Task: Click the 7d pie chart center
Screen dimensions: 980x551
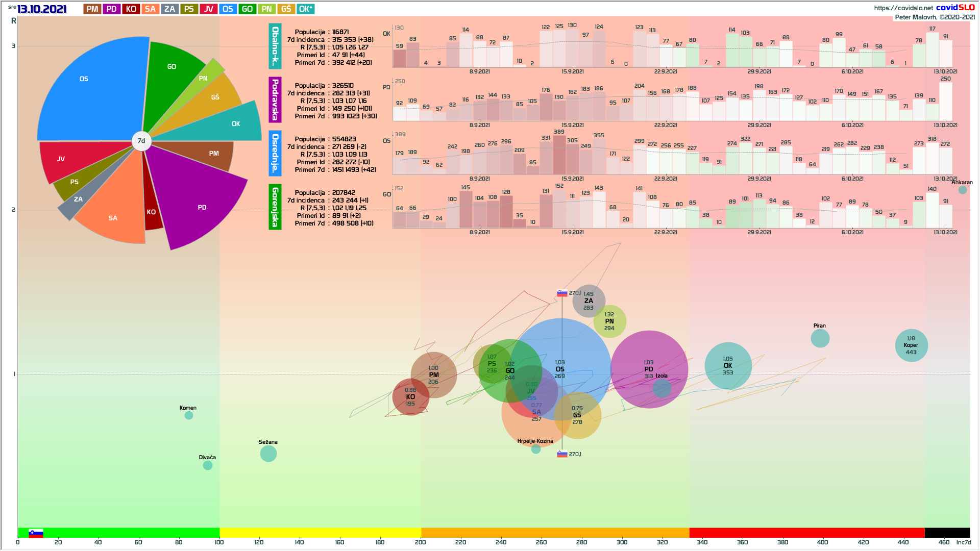Action: tap(141, 141)
